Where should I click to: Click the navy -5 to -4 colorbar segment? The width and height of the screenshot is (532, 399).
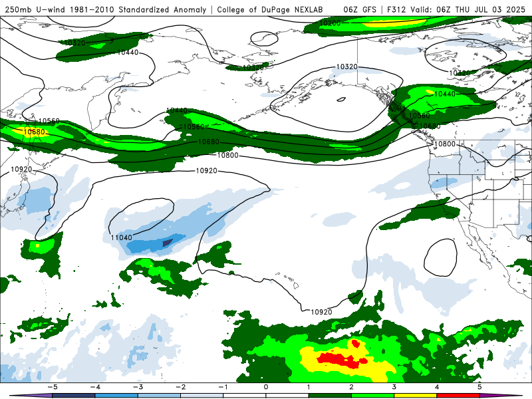(74, 396)
